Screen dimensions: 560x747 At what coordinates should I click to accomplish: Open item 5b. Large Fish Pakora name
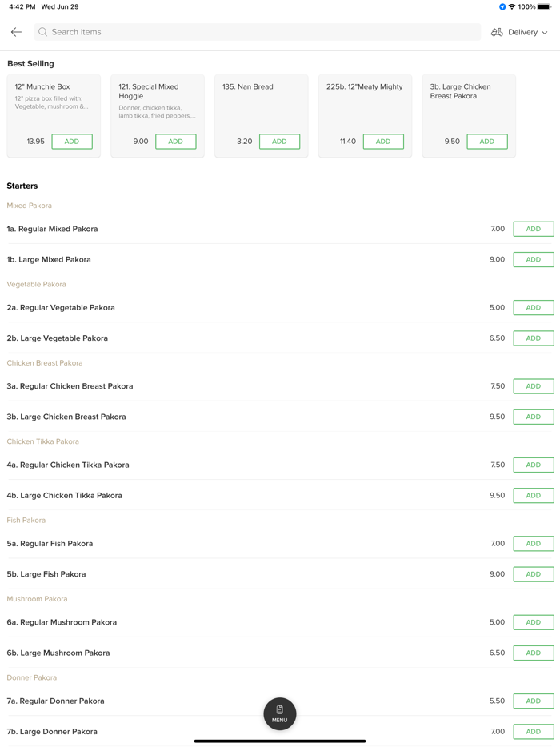point(46,574)
